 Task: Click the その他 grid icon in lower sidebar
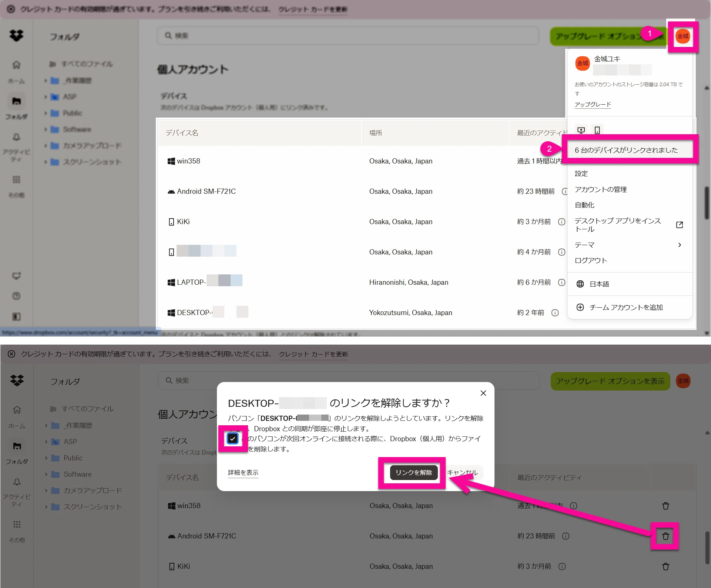click(x=17, y=524)
